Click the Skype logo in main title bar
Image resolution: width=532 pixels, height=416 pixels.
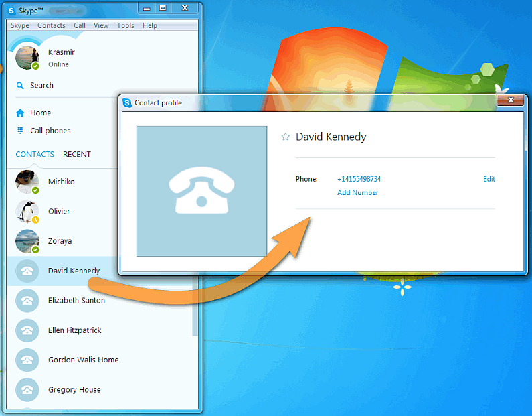coord(11,11)
